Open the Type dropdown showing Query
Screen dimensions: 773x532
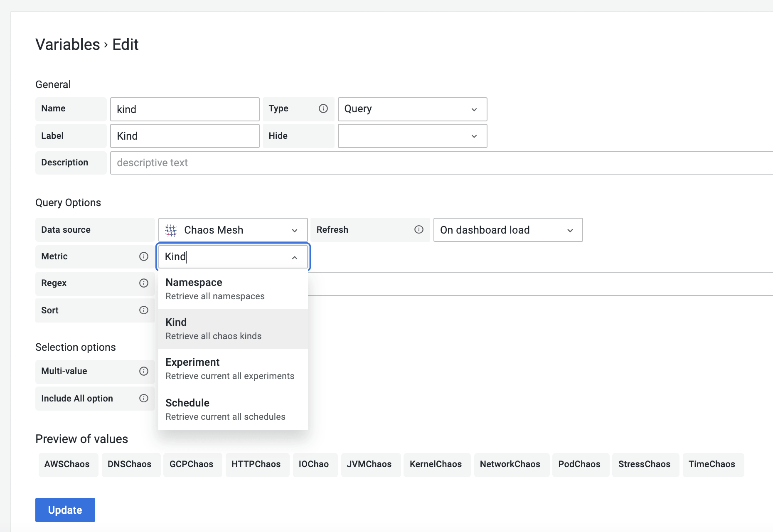[x=412, y=109]
